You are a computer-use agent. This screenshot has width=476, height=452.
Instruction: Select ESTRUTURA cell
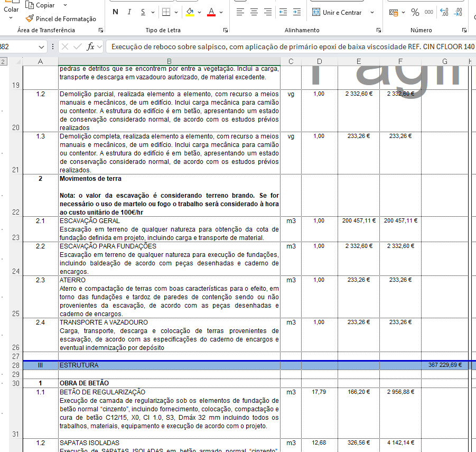pyautogui.click(x=169, y=365)
